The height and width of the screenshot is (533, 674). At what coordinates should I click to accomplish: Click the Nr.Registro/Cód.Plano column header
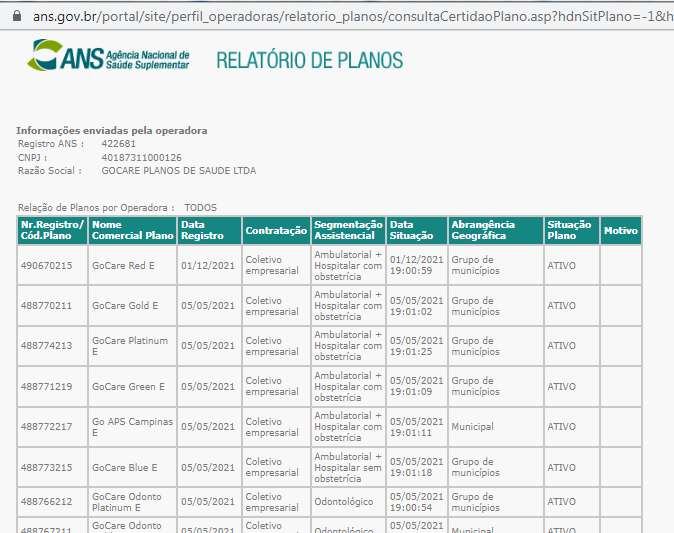coord(52,230)
